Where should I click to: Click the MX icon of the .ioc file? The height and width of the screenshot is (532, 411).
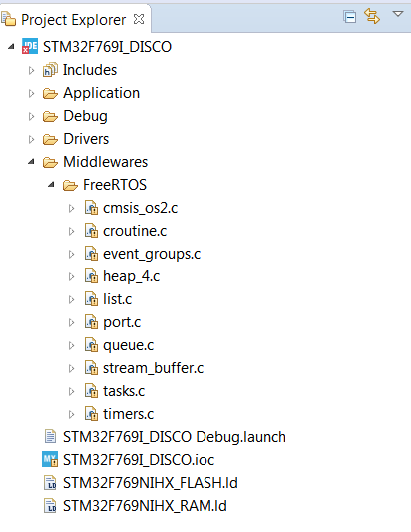pyautogui.click(x=50, y=460)
